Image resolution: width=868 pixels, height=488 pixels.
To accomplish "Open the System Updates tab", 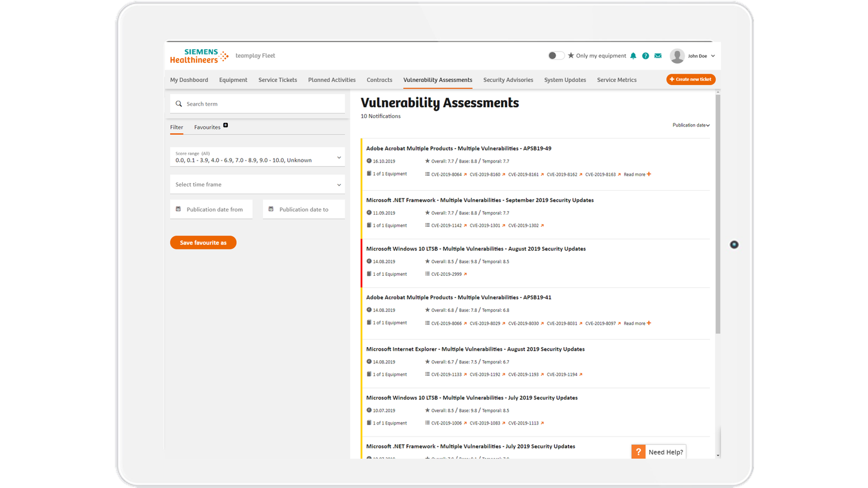I will [565, 80].
